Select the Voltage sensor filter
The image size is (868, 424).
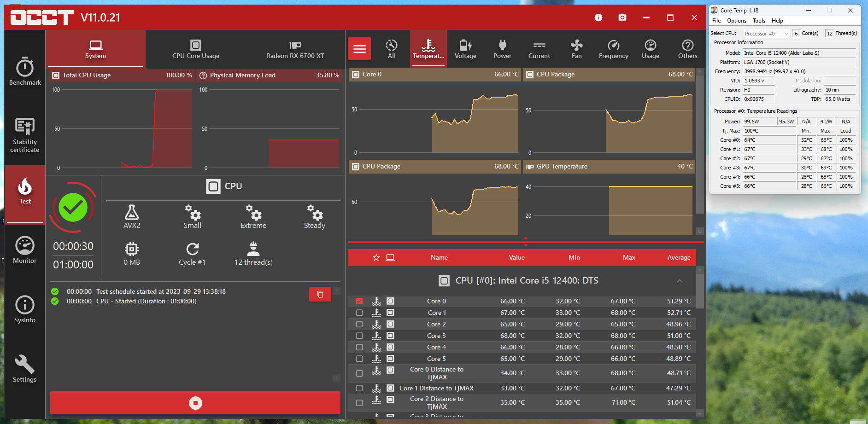pyautogui.click(x=465, y=49)
